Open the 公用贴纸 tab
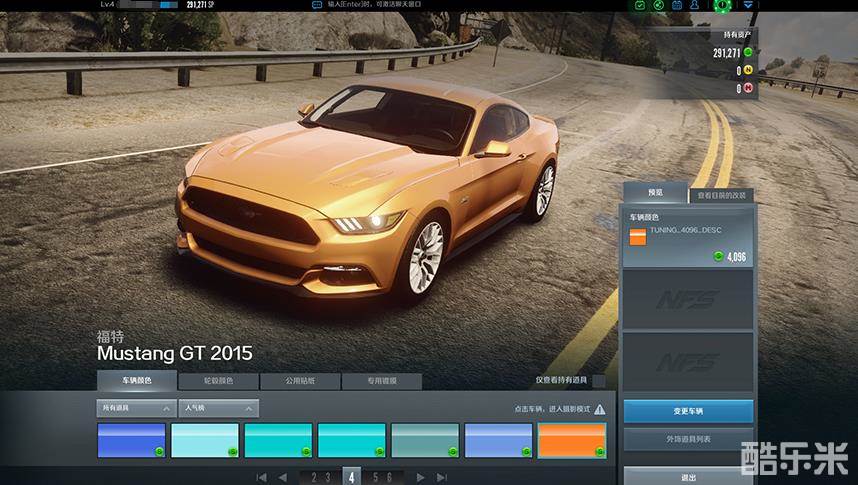The image size is (858, 485). (x=299, y=381)
